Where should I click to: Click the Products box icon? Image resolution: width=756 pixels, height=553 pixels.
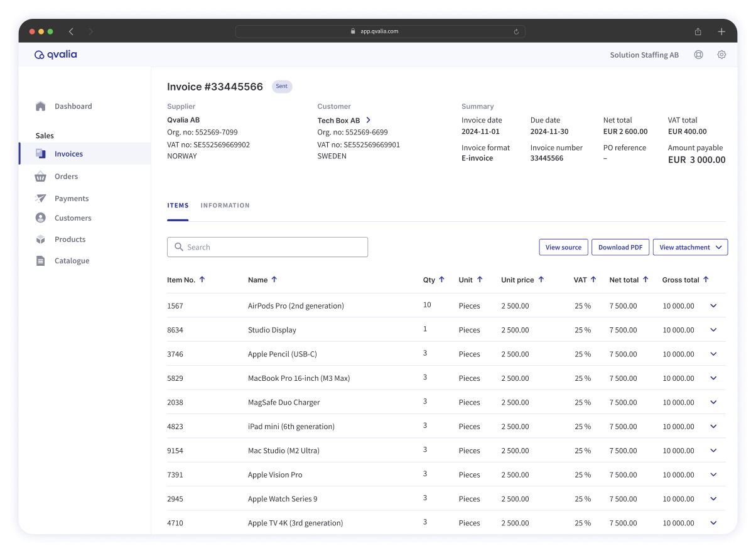(41, 239)
